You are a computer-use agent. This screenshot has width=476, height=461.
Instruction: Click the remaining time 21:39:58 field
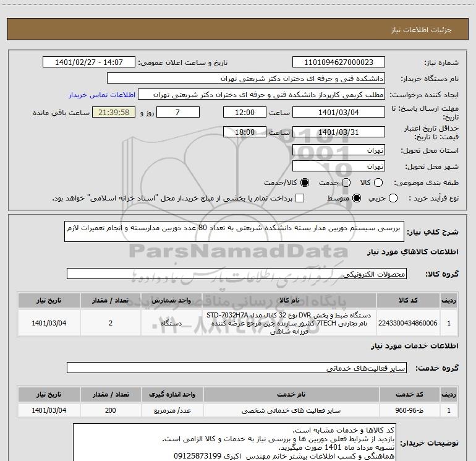click(114, 112)
